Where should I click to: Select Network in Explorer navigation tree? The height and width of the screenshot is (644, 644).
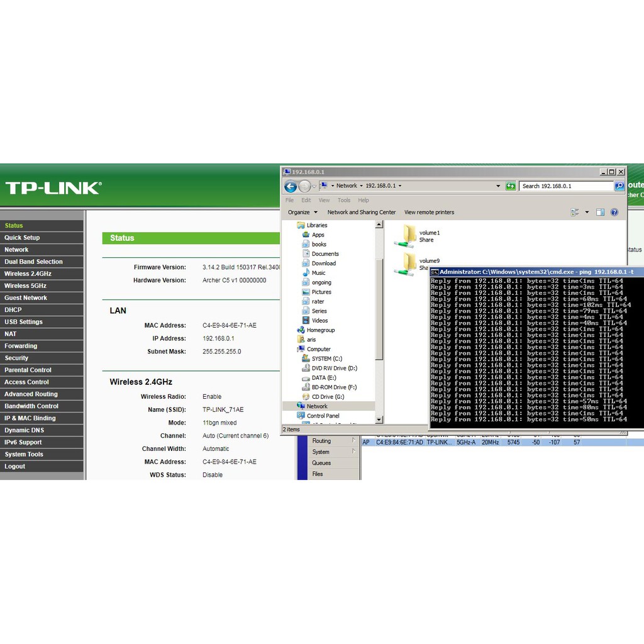(x=312, y=406)
